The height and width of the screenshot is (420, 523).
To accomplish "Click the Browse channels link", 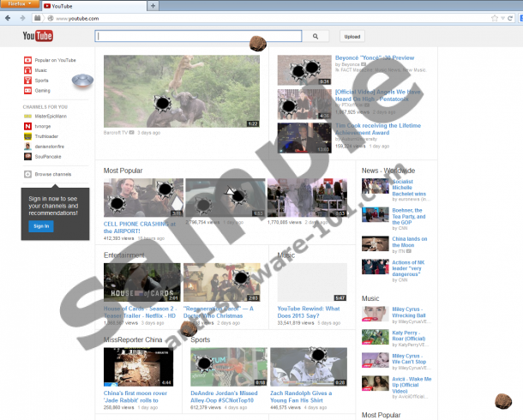I will coord(53,175).
